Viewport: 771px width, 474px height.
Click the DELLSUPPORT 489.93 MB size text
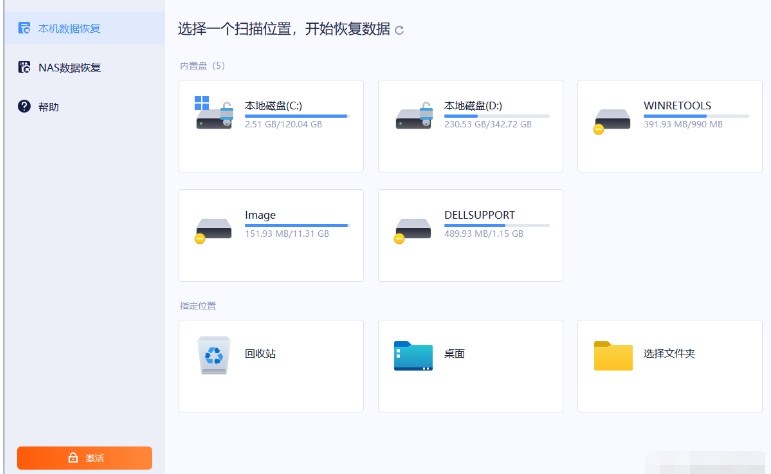483,234
